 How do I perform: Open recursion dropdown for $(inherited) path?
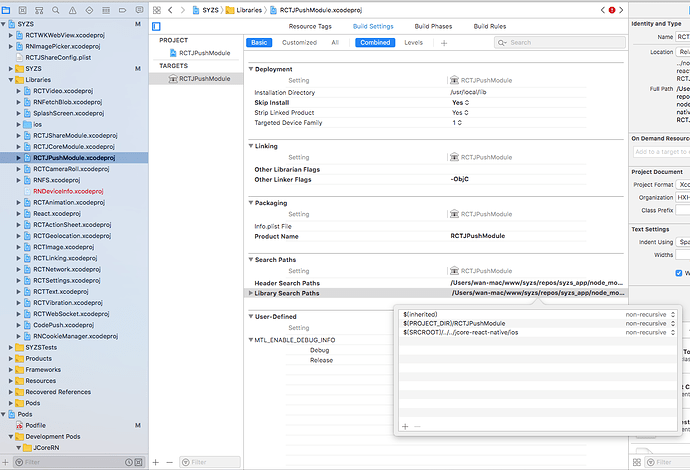tap(672, 314)
